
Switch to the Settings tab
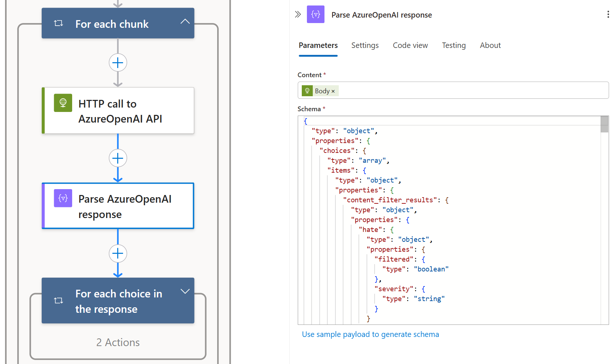click(x=365, y=45)
